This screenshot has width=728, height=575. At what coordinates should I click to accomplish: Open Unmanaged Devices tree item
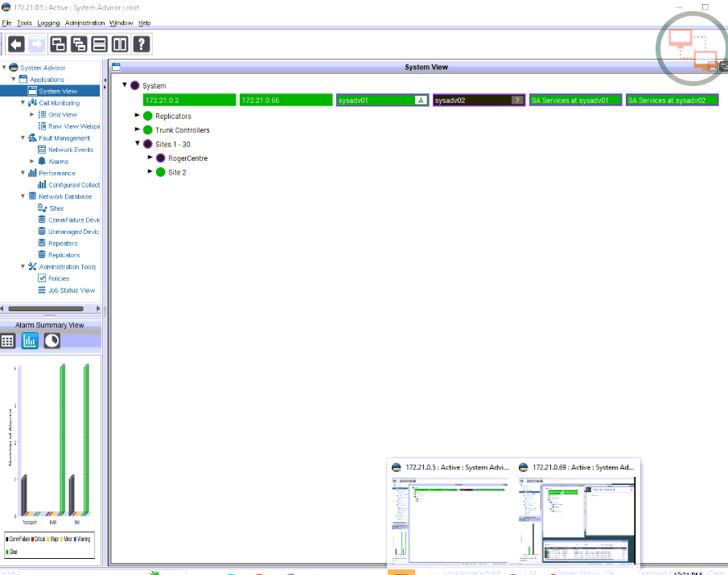pyautogui.click(x=74, y=232)
